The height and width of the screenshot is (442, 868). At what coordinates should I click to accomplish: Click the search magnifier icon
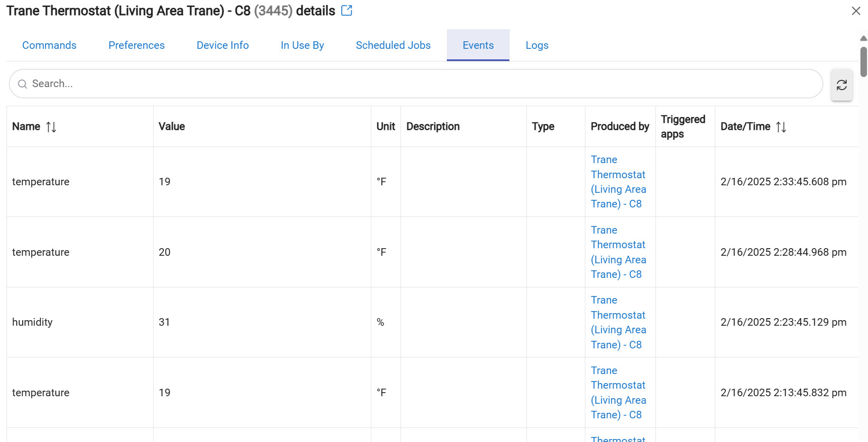pyautogui.click(x=22, y=84)
